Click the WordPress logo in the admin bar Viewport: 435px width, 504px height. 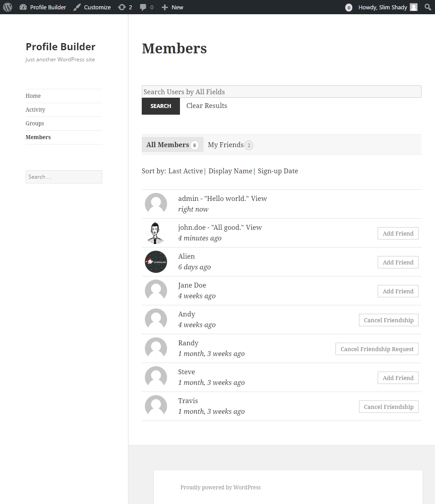pos(7,7)
